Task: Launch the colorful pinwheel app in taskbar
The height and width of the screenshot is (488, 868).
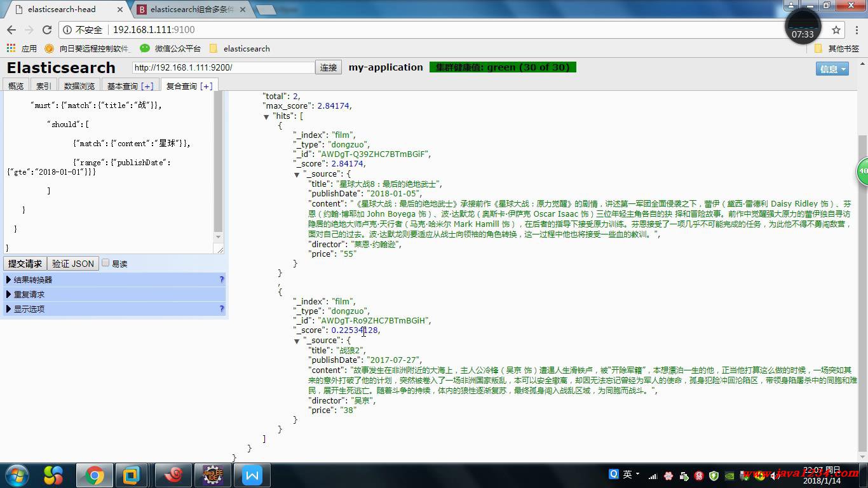Action: 53,475
